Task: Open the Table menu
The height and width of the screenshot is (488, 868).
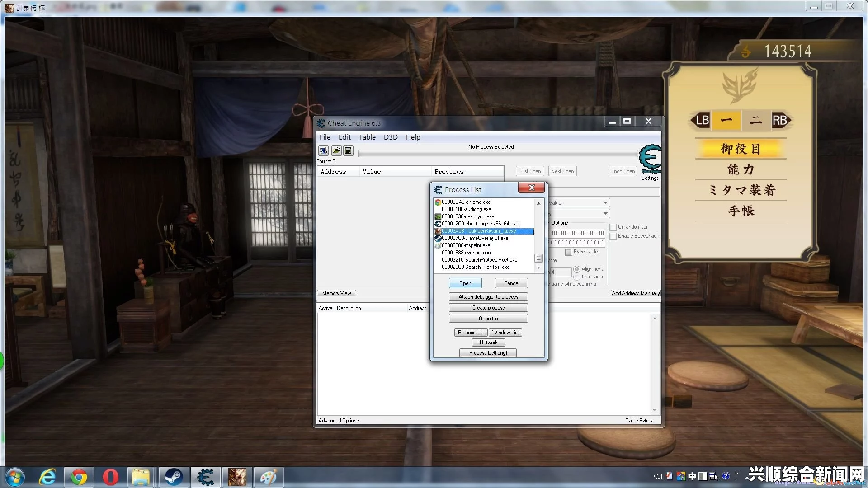Action: pos(367,137)
